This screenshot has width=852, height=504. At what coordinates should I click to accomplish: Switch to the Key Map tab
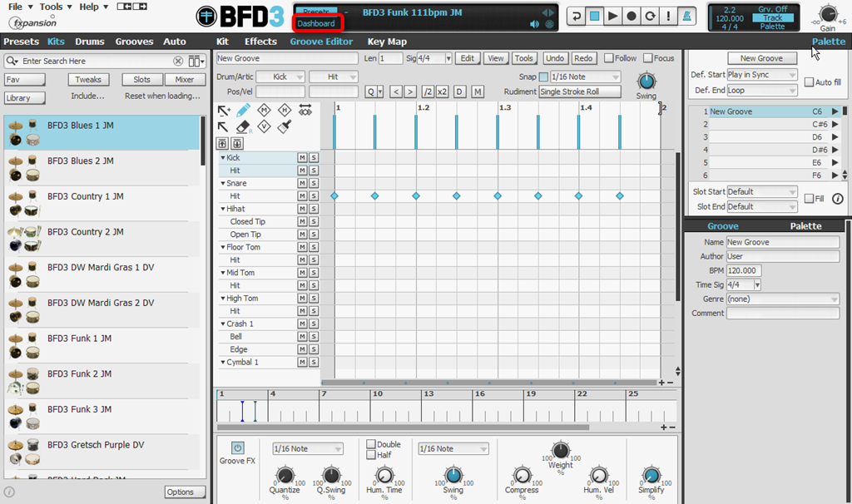point(387,41)
